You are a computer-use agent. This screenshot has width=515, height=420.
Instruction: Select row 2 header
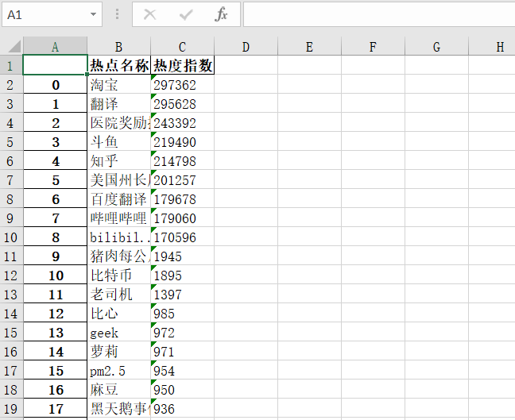click(11, 84)
